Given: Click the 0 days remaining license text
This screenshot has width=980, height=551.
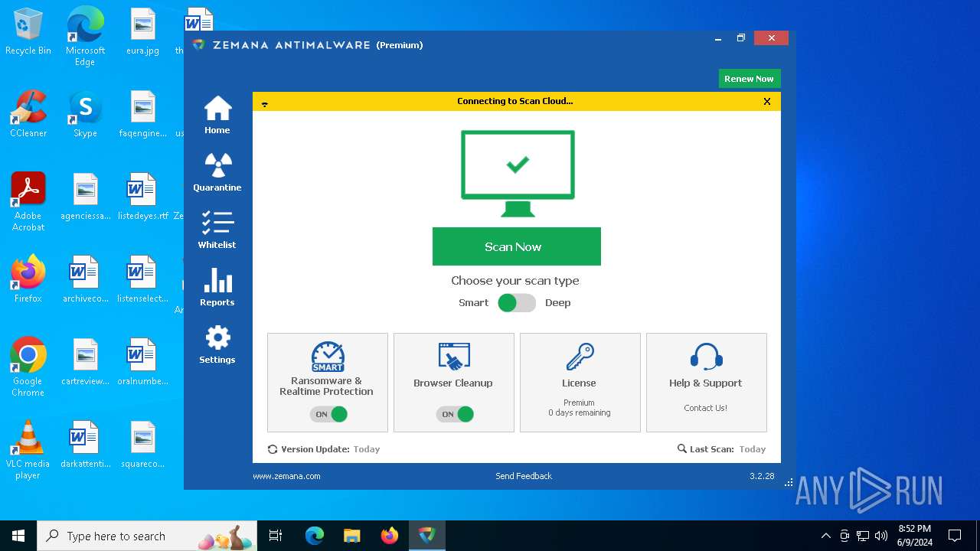Looking at the screenshot, I should tap(580, 412).
